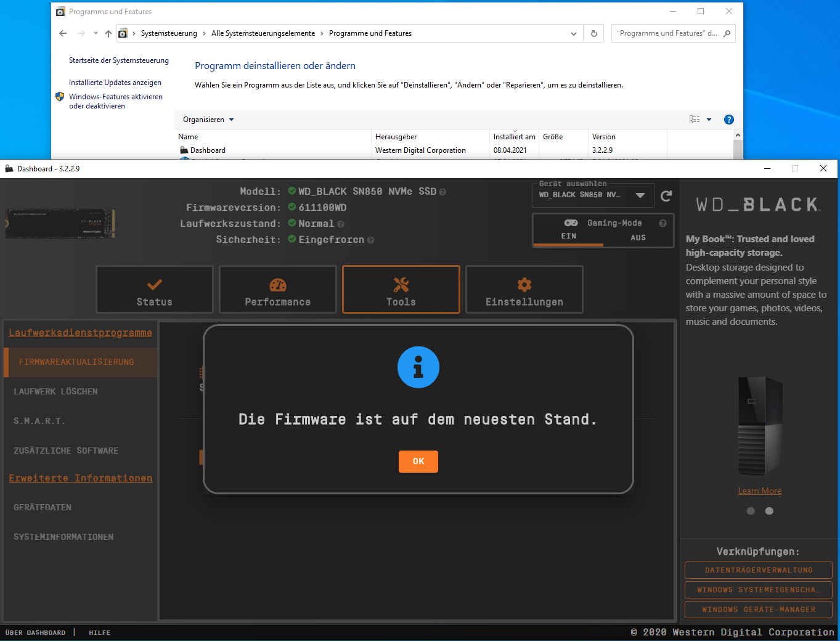Click HILFE in footer

pos(100,633)
